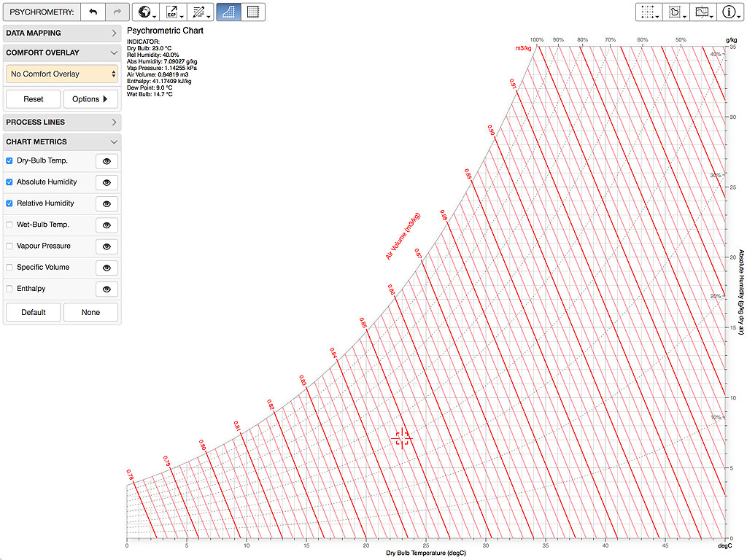The height and width of the screenshot is (560, 747).
Task: Click the 0.78 air volume line label
Action: pos(130,475)
